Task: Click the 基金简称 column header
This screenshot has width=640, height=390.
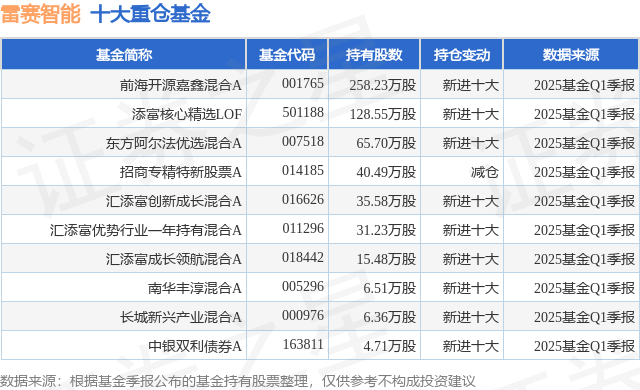Action: [124, 55]
